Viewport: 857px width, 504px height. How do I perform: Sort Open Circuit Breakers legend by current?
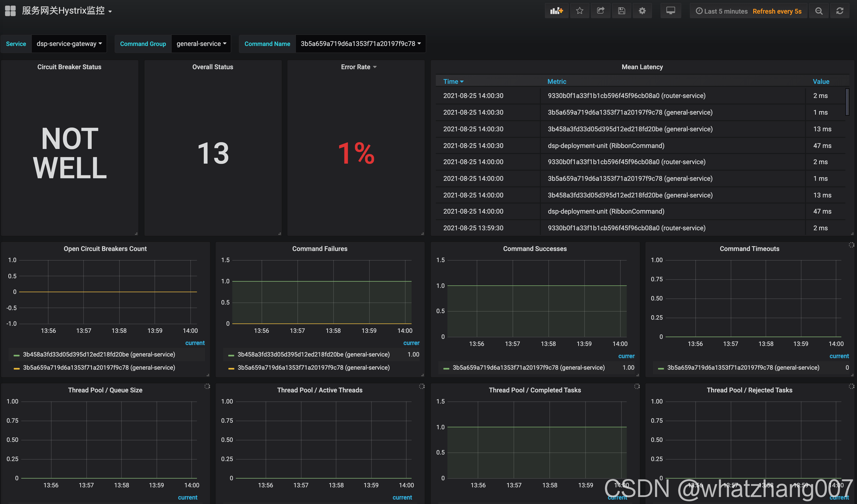(195, 343)
